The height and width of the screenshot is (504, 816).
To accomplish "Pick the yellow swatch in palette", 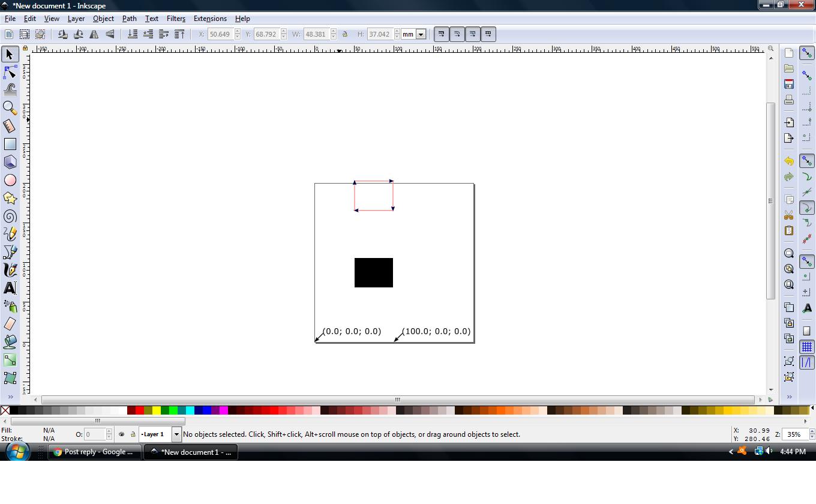I will (x=156, y=410).
